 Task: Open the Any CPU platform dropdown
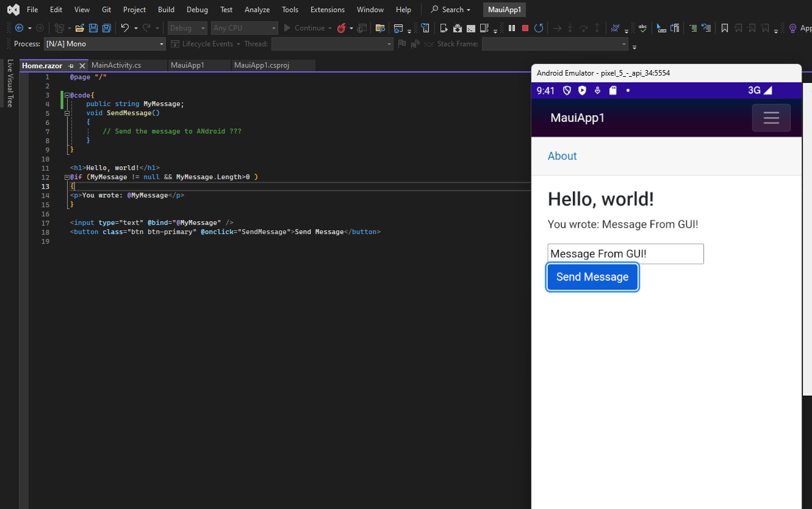tap(245, 28)
